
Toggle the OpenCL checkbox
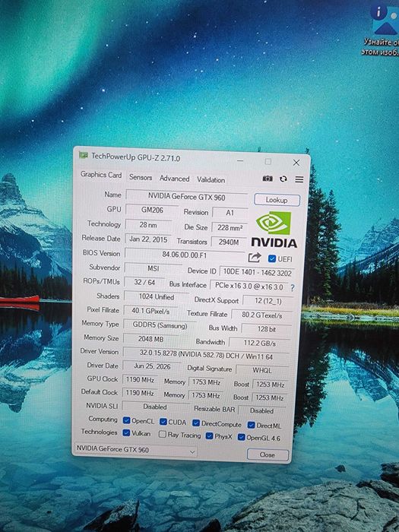127,420
